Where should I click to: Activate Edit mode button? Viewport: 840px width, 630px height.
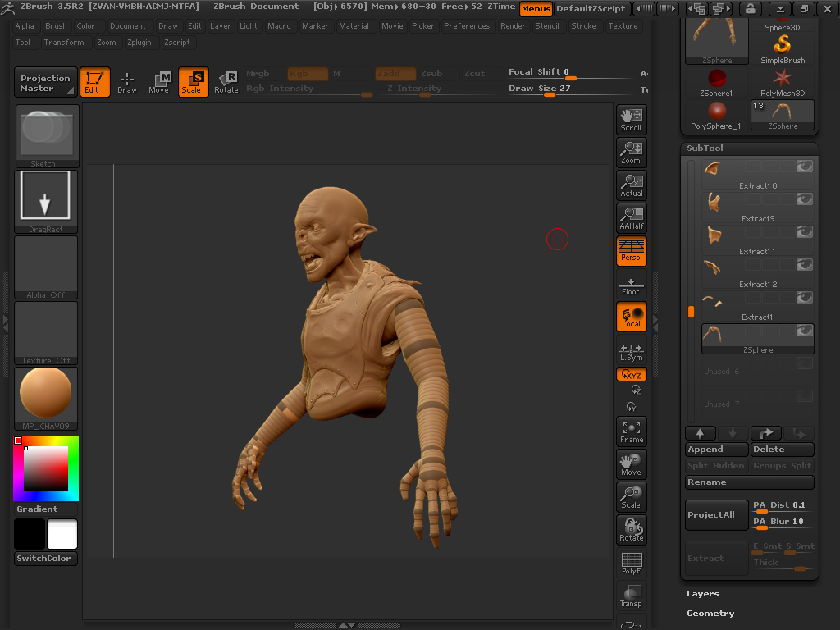pyautogui.click(x=94, y=82)
